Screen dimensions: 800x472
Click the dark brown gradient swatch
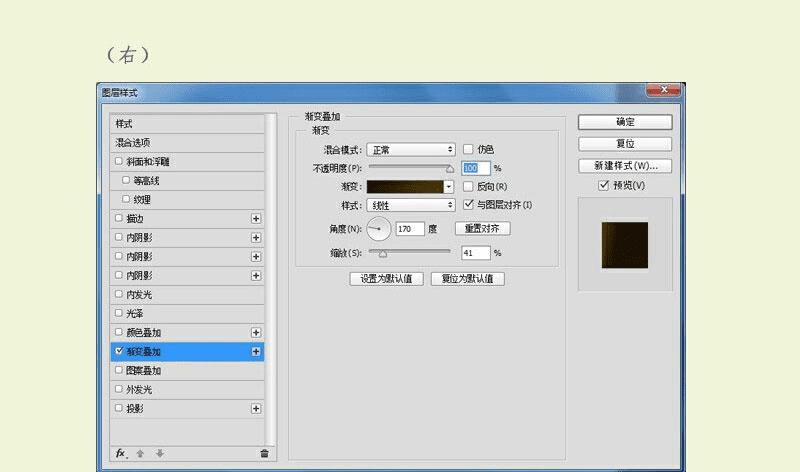tap(405, 187)
